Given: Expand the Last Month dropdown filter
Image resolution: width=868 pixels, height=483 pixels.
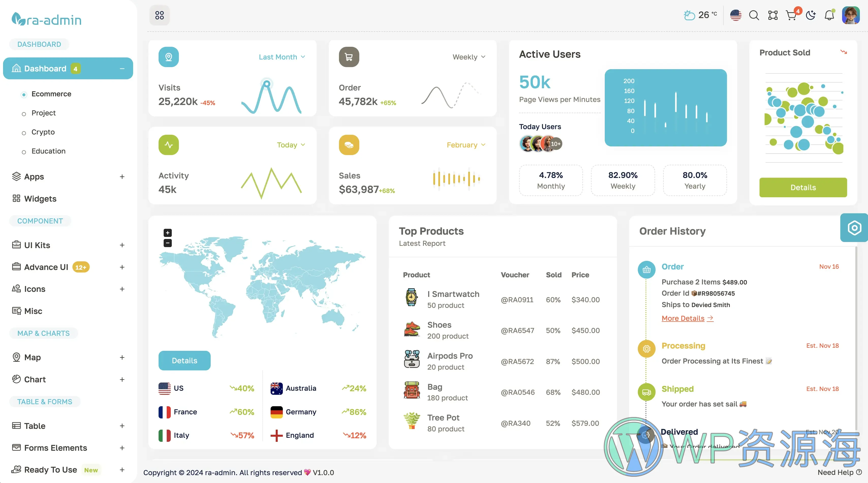Looking at the screenshot, I should (x=281, y=56).
